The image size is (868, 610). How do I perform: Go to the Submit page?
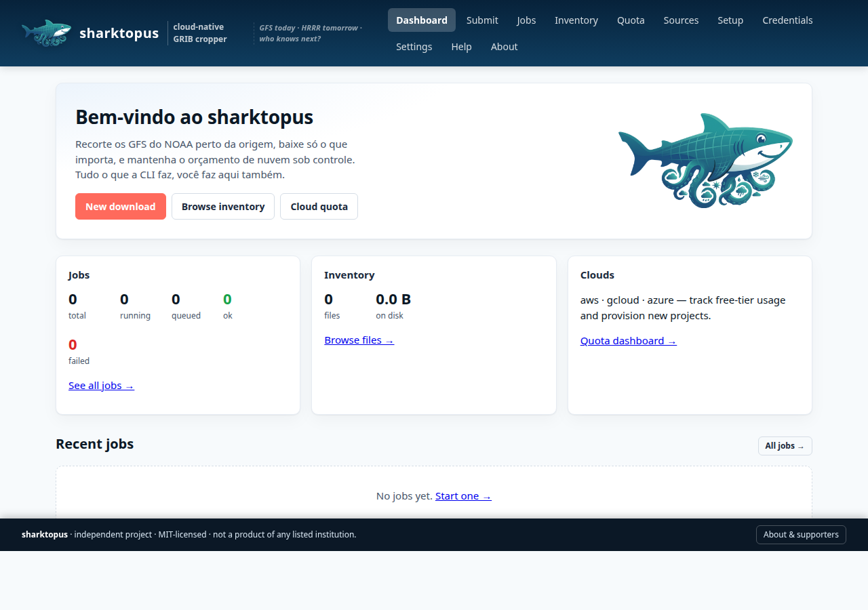click(482, 20)
